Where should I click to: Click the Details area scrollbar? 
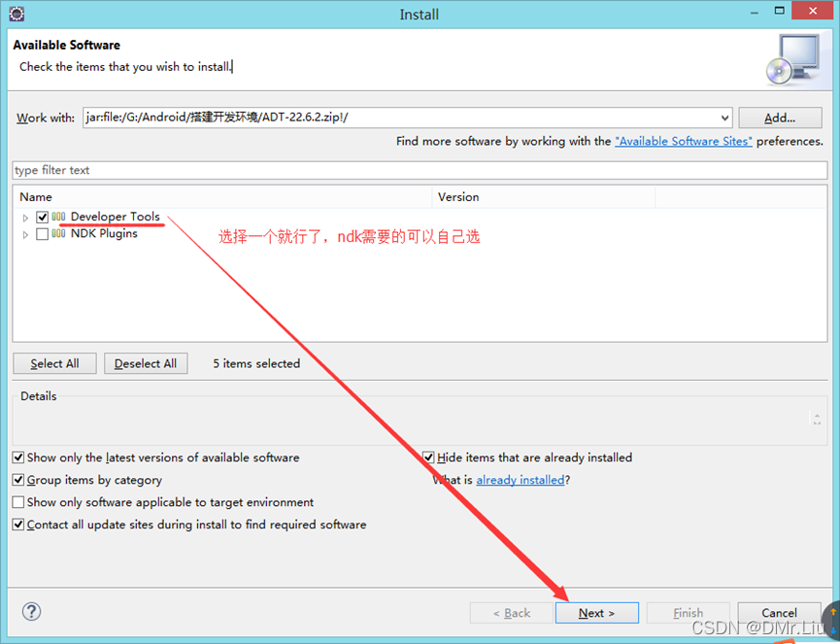pos(817,419)
